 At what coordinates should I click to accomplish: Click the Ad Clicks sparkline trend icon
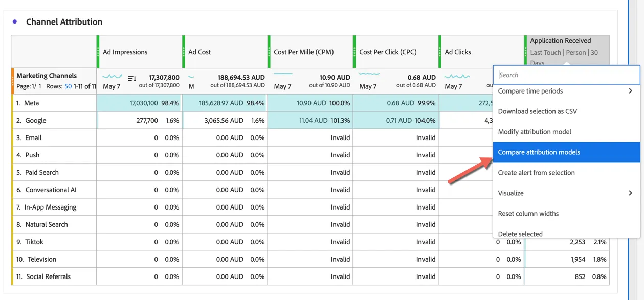click(x=457, y=77)
